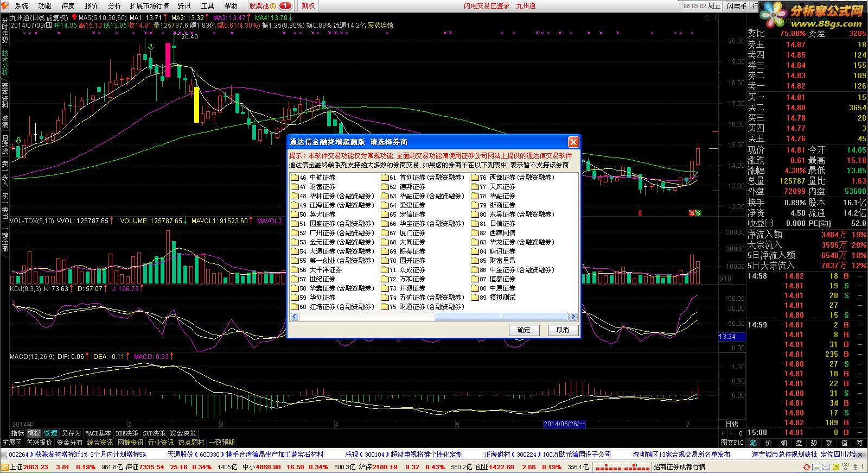Open the 帮助 menu
The image size is (868, 473).
pyautogui.click(x=231, y=6)
